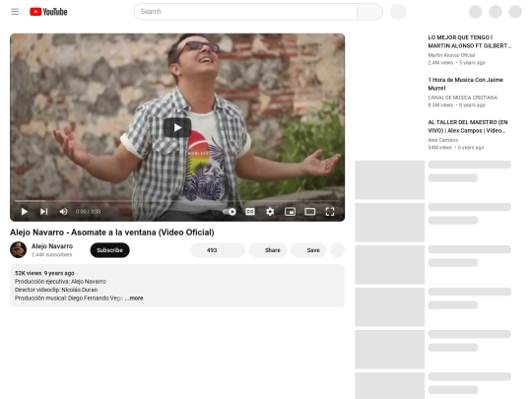This screenshot has height=399, width=532.
Task: Open Alejo Navarro channel avatar
Action: [x=19, y=250]
